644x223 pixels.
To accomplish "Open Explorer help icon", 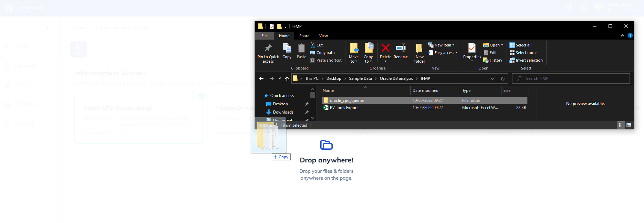I will (630, 35).
